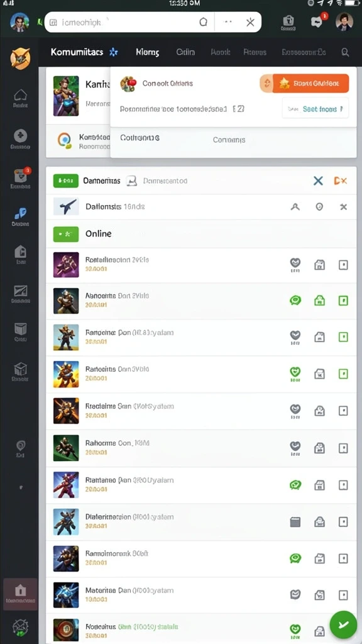Toggle the square box in the Rtecieime Sran row
Screen dimensions: 362x644
pos(343,411)
